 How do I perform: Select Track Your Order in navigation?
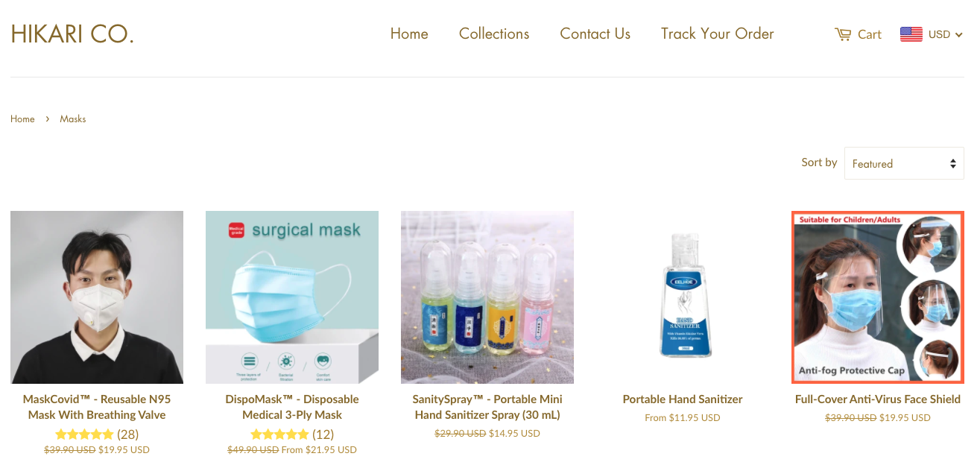coord(717,34)
